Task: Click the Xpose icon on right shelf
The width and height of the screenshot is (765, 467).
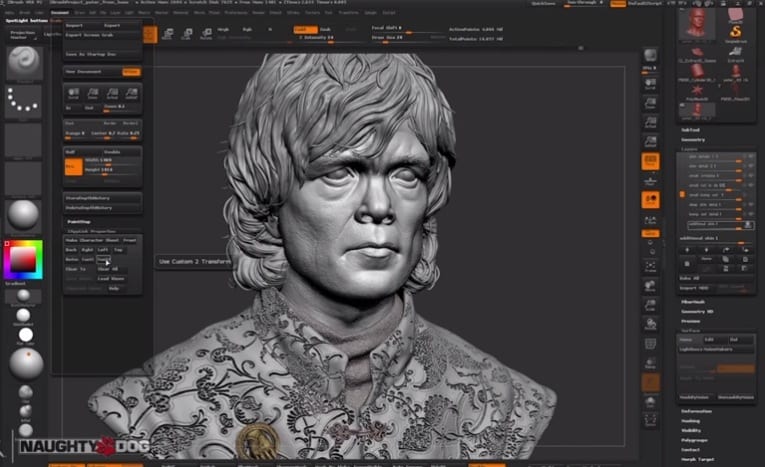Action: pos(650,420)
